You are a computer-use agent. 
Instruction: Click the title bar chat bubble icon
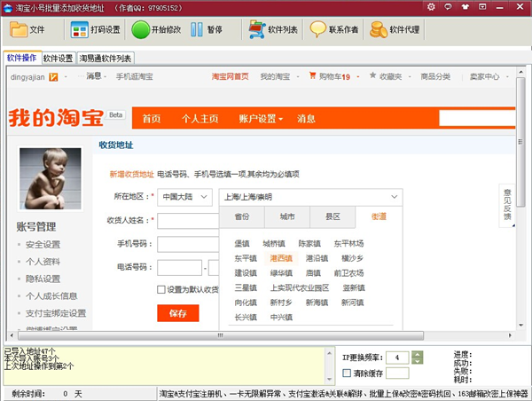(448, 6)
